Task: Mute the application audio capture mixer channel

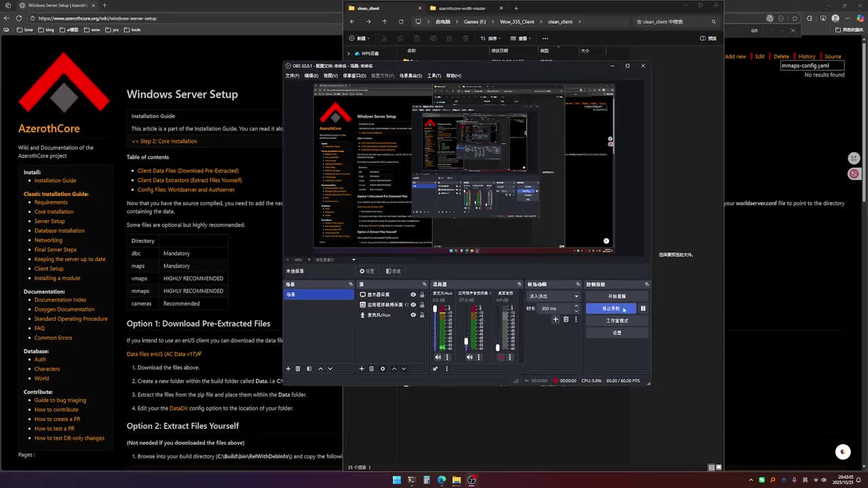Action: click(469, 357)
